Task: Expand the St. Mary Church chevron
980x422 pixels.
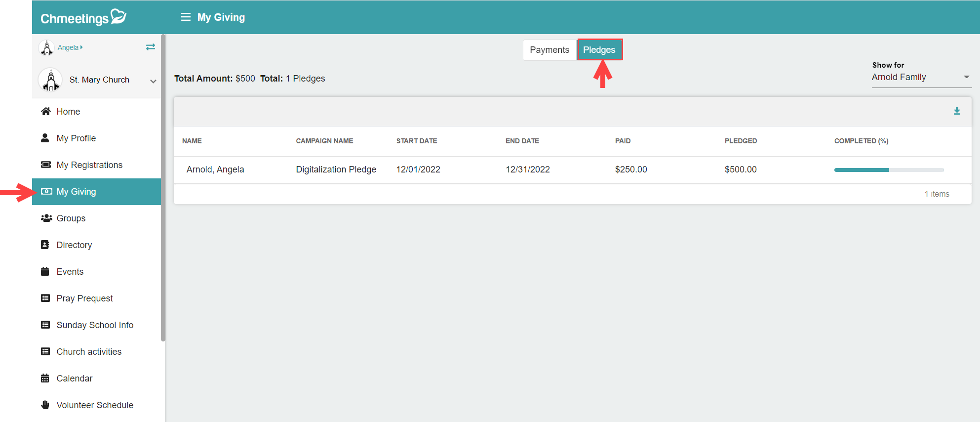Action: [x=153, y=81]
